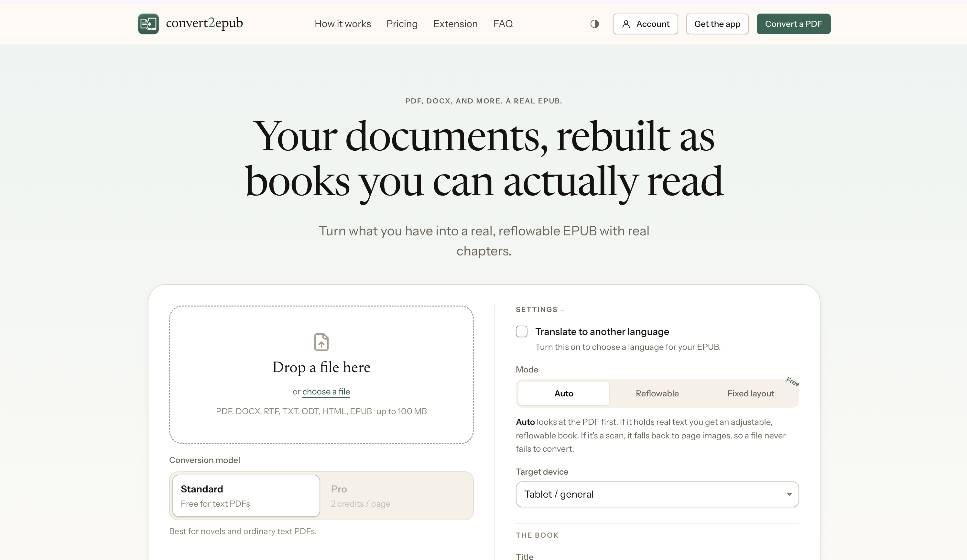Click the choose a file link

[326, 392]
